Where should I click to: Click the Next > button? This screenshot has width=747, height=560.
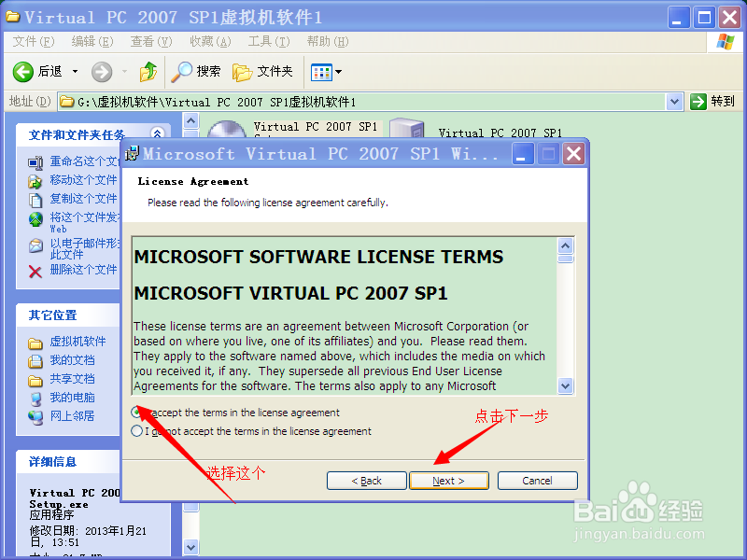449,481
